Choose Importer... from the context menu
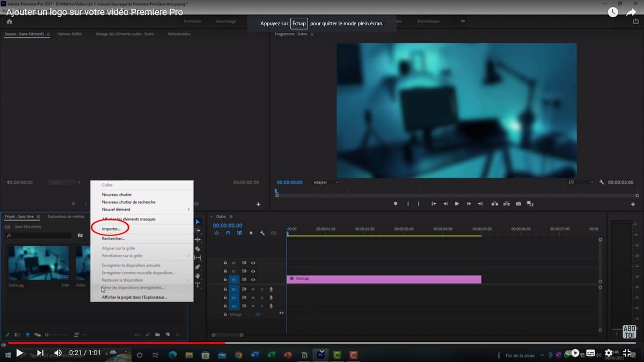This screenshot has width=644, height=362. click(x=111, y=229)
